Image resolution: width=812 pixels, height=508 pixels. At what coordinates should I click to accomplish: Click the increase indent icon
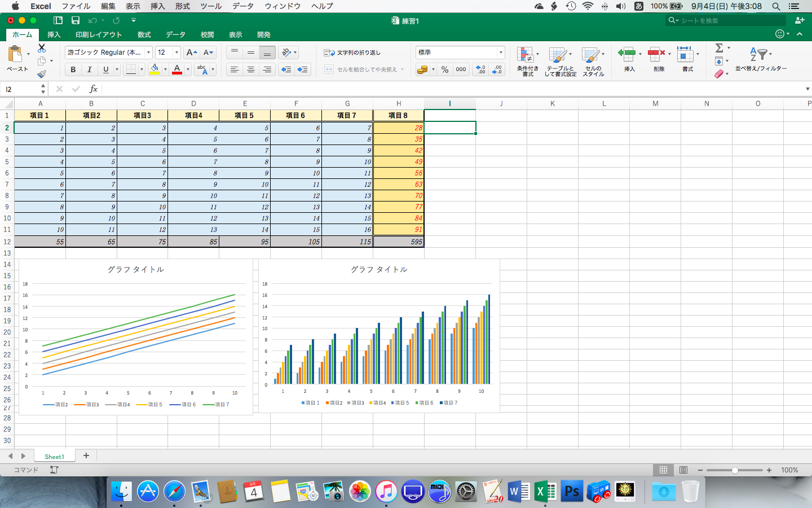coord(303,69)
